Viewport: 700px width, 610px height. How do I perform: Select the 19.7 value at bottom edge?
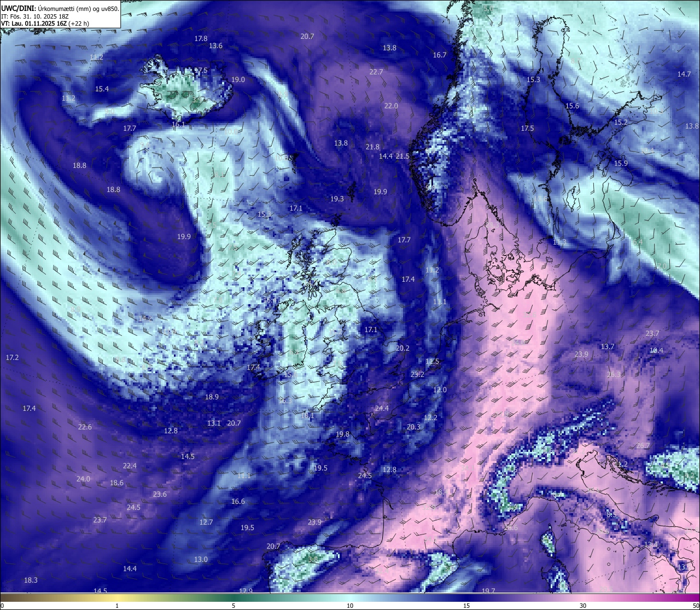point(488,591)
